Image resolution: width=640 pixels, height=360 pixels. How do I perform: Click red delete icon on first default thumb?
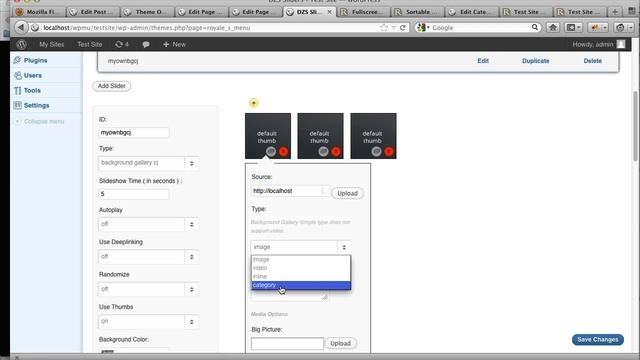[283, 151]
